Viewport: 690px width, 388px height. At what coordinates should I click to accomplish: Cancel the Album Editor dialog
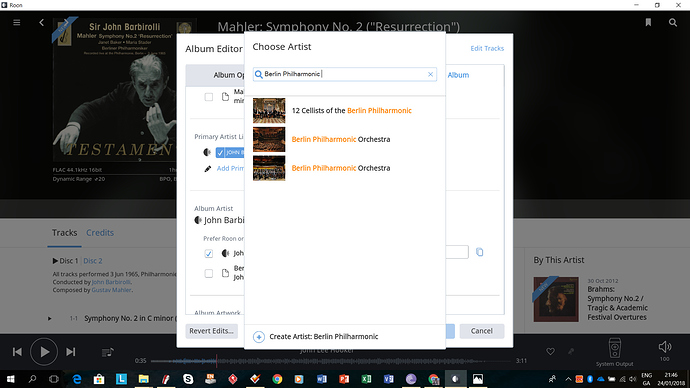pos(481,331)
